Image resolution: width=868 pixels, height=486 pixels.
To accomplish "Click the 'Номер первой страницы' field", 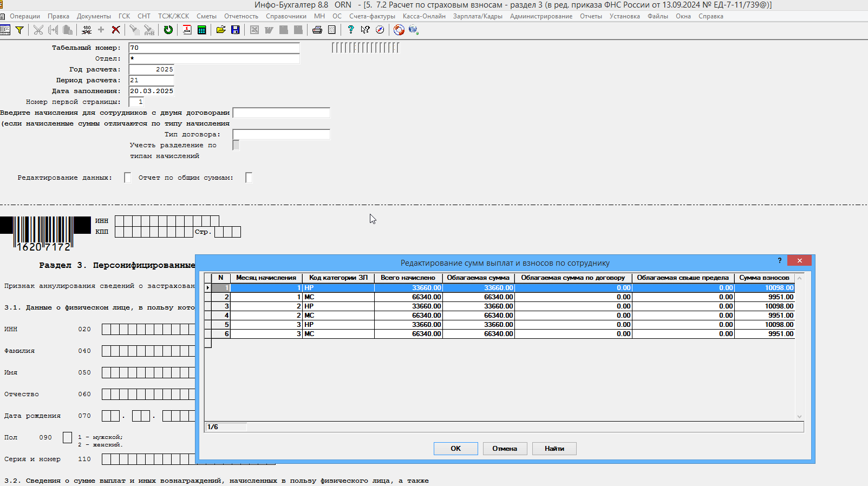I will coord(136,102).
